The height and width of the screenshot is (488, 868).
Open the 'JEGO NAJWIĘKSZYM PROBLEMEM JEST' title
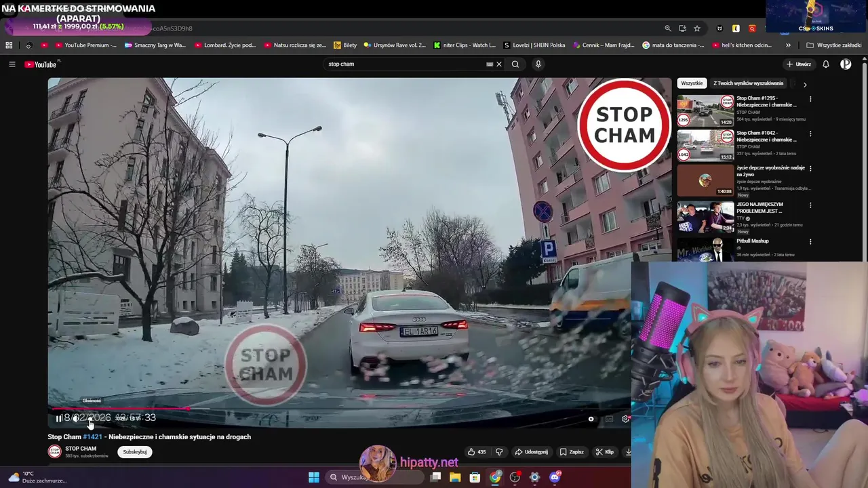[x=759, y=207]
